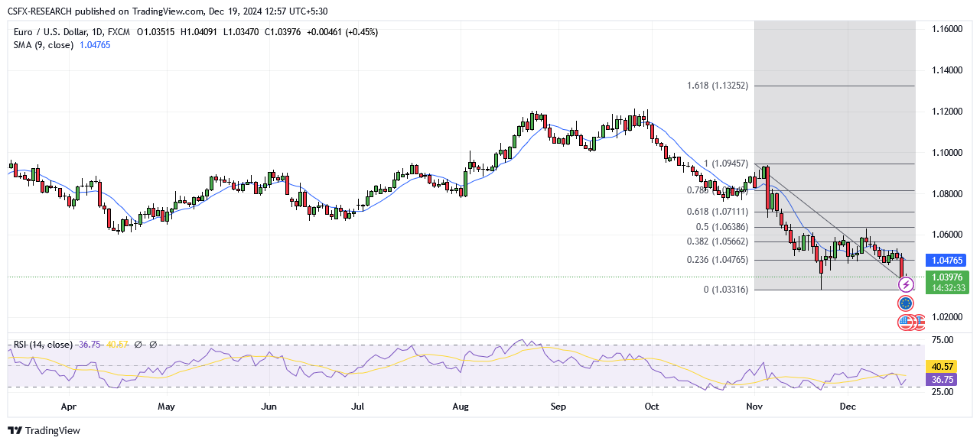
Task: Select the SMA (9, close) indicator legend
Action: pyautogui.click(x=44, y=45)
